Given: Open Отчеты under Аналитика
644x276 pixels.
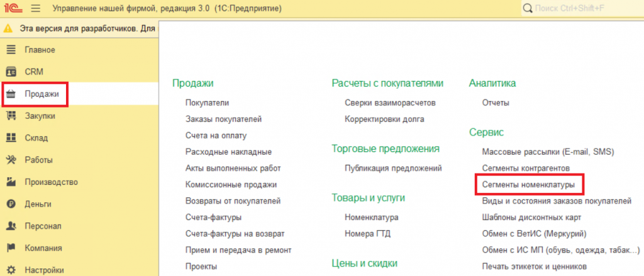Looking at the screenshot, I should coord(496,102).
